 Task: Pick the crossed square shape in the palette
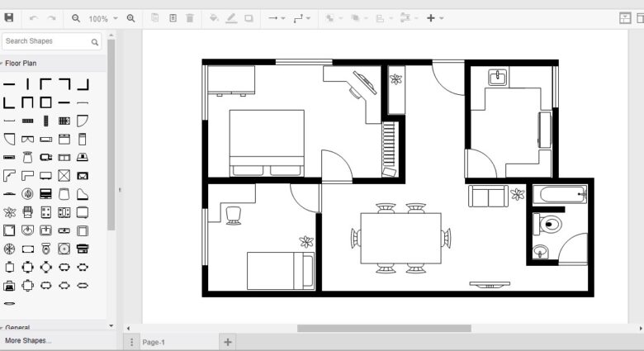(x=64, y=176)
